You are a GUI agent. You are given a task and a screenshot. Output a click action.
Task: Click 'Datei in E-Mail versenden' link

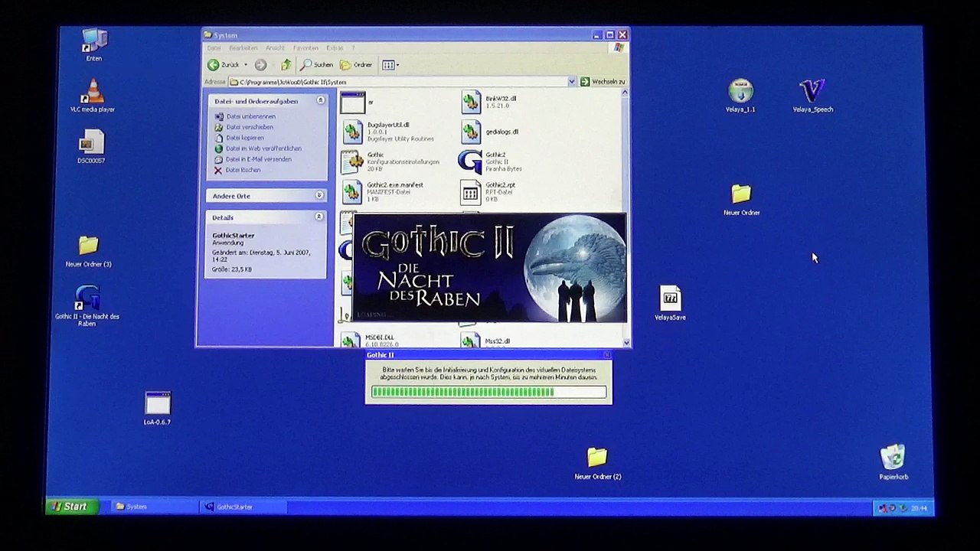pos(258,159)
